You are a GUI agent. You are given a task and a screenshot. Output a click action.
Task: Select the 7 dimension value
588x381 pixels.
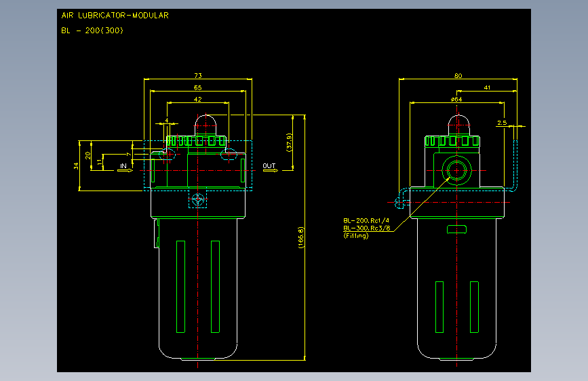pyautogui.click(x=128, y=154)
